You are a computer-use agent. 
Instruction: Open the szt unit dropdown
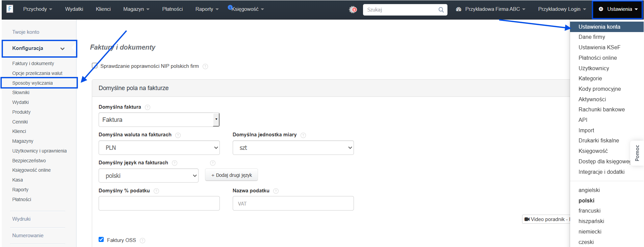tap(293, 148)
